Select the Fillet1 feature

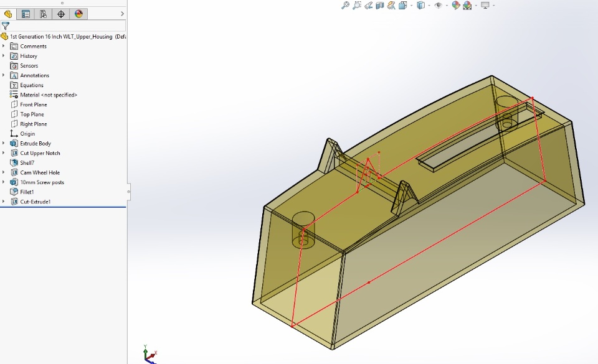click(27, 192)
